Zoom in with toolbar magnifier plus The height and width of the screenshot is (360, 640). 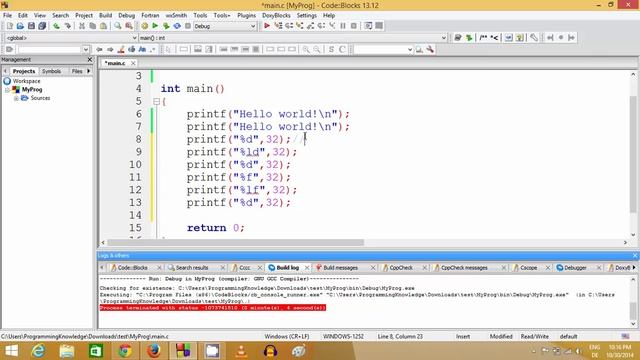pos(306,49)
